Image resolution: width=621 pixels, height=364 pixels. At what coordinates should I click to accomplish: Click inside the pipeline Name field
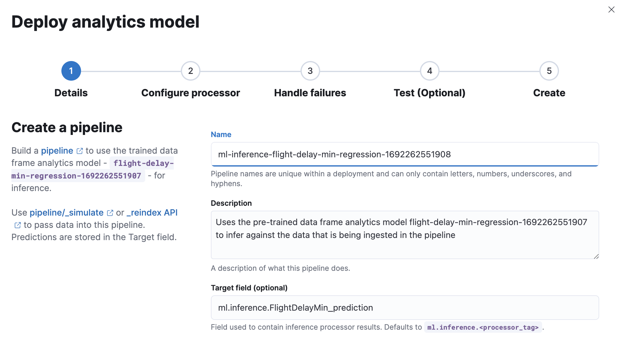point(405,155)
